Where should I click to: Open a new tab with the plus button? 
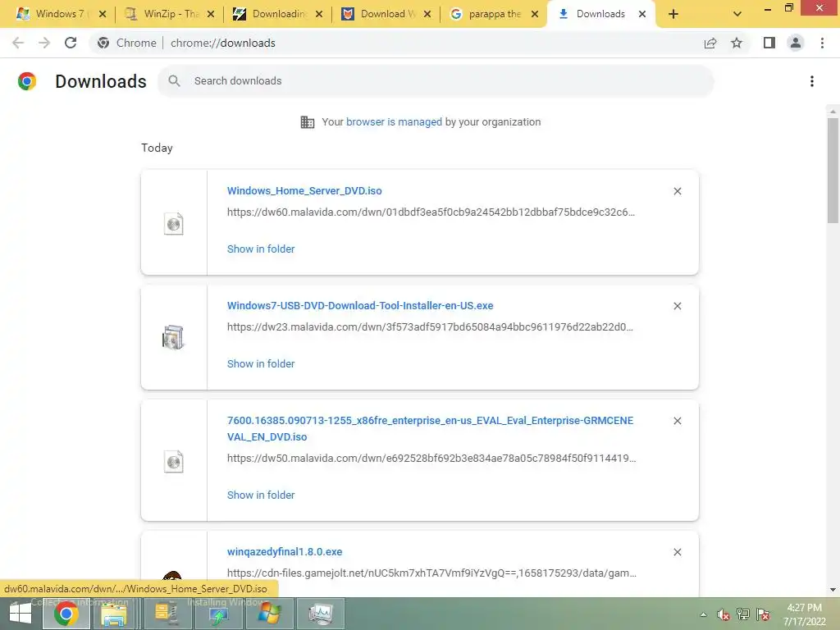point(673,14)
